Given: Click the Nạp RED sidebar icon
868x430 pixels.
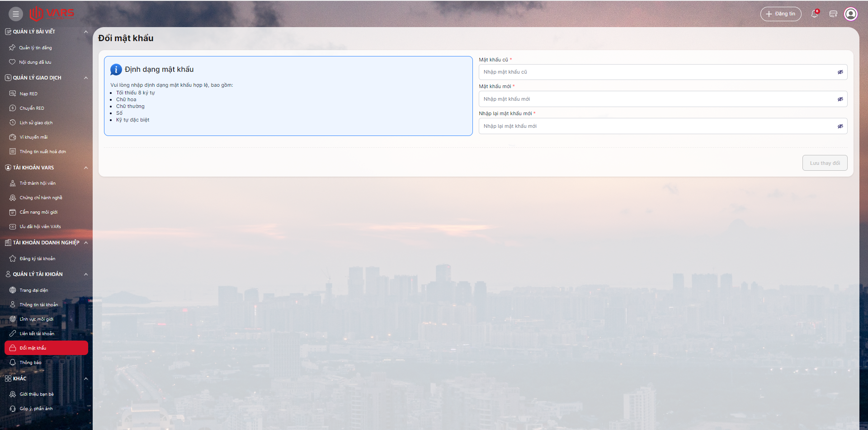Looking at the screenshot, I should point(13,93).
